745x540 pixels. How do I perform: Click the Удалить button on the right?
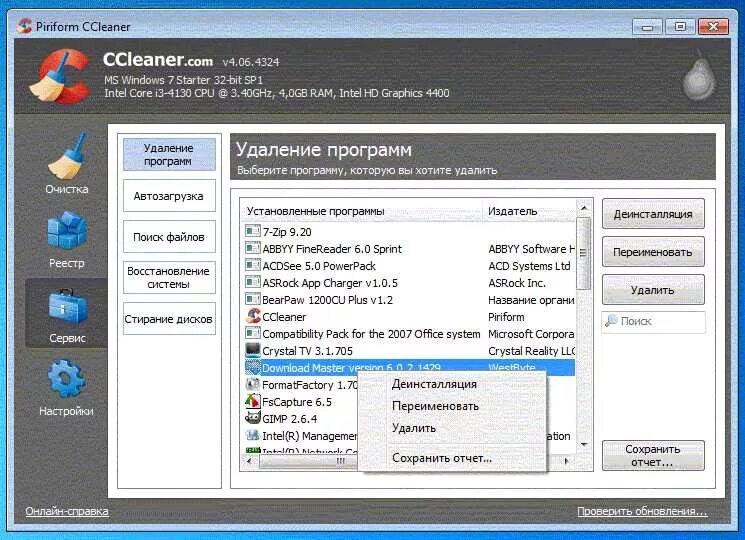click(x=653, y=290)
